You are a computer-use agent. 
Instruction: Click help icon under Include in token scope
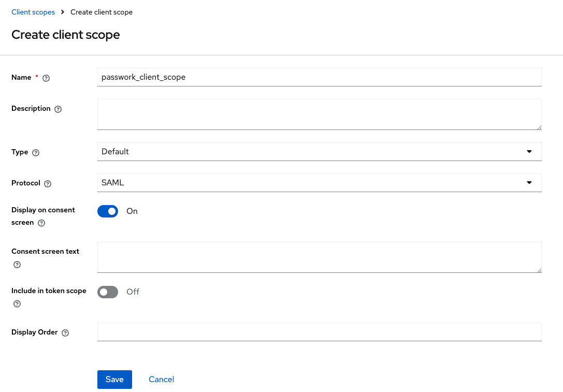pos(17,304)
